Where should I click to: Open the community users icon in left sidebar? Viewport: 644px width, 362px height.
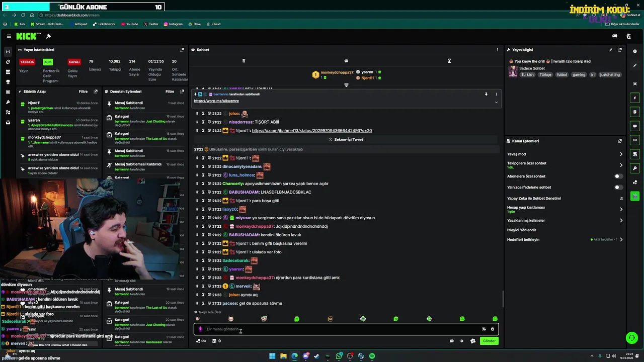pyautogui.click(x=8, y=112)
